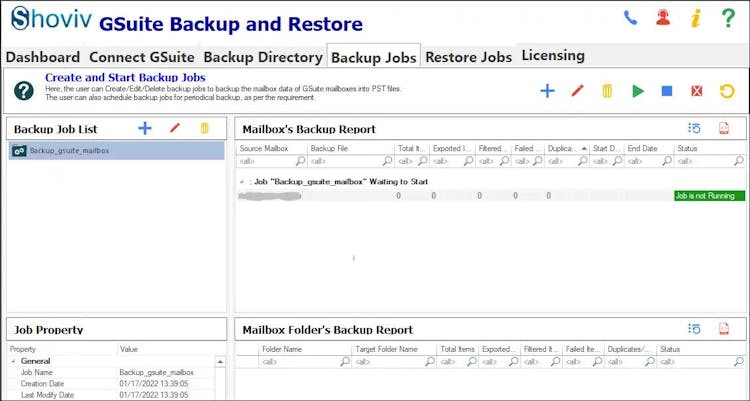Filter the Source Mailbox column field
This screenshot has width=750, height=401.
[x=271, y=161]
